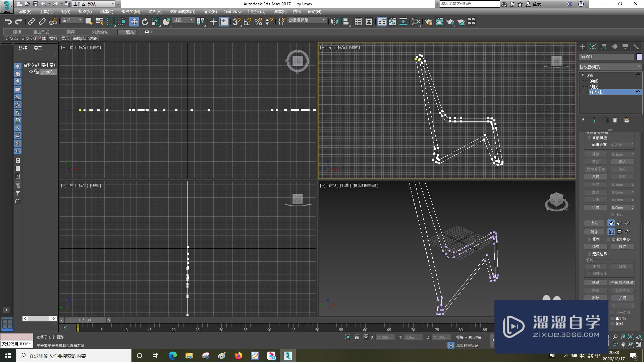
Task: Toggle the 3D Snaps icon
Action: tap(236, 22)
